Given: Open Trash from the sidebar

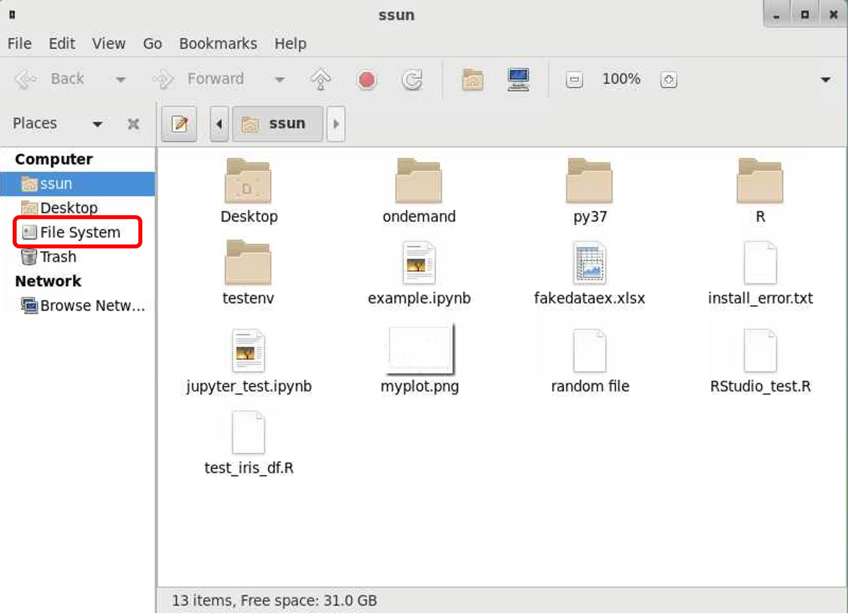Looking at the screenshot, I should coord(57,257).
